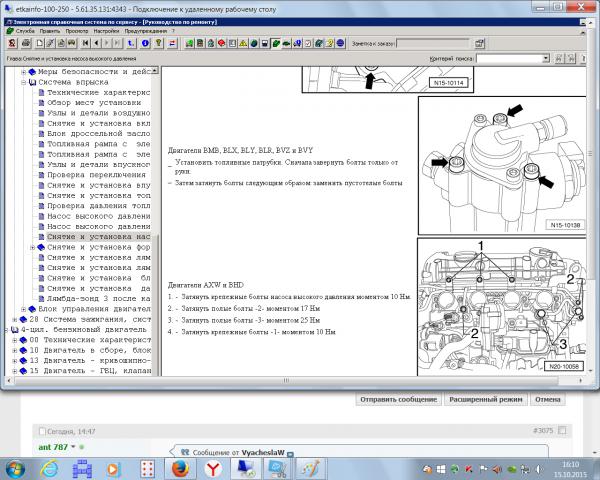Click the 'Критерий поиска' text field

[x=509, y=59]
